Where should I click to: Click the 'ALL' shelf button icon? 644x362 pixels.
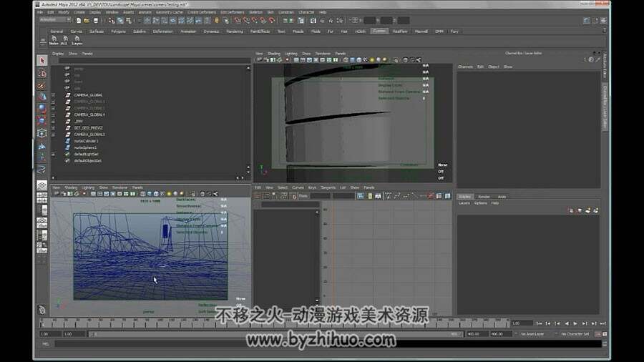click(x=64, y=39)
